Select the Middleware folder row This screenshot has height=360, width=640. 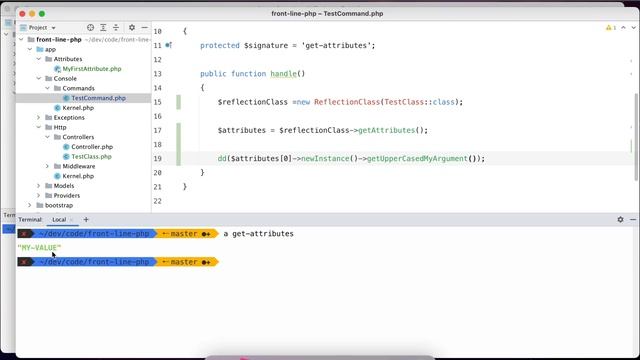point(83,166)
